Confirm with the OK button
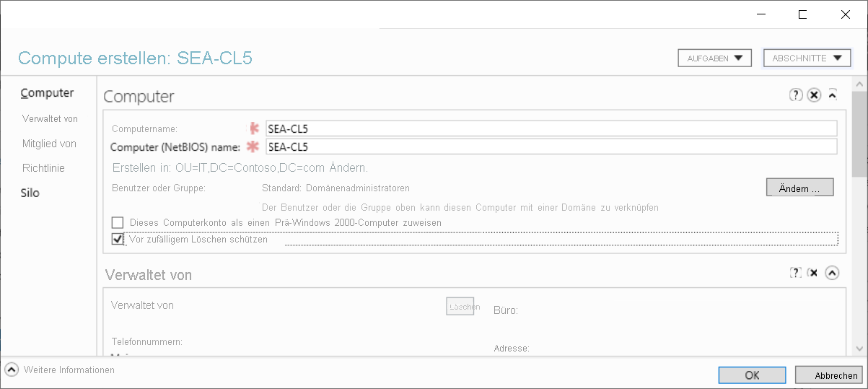The image size is (868, 389). pyautogui.click(x=752, y=375)
